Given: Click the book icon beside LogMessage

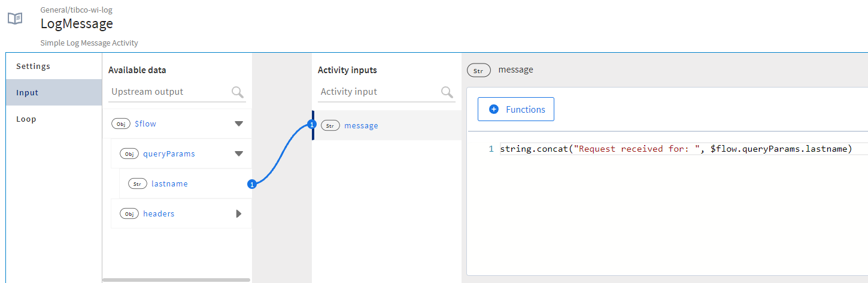Looking at the screenshot, I should [15, 18].
